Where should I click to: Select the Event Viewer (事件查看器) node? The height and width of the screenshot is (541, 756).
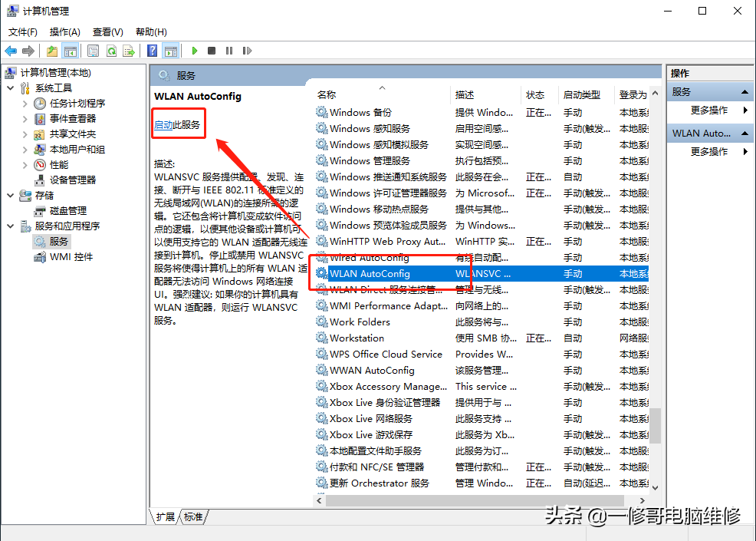[x=73, y=119]
